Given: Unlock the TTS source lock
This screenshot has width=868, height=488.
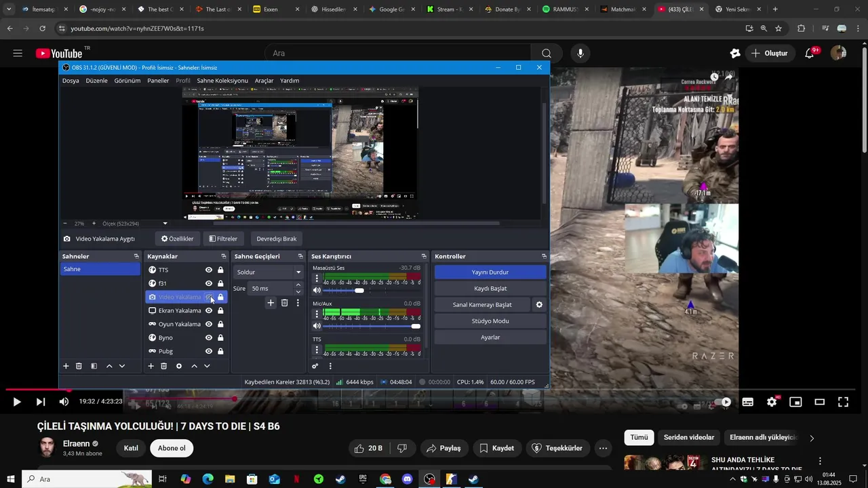Looking at the screenshot, I should pos(220,270).
